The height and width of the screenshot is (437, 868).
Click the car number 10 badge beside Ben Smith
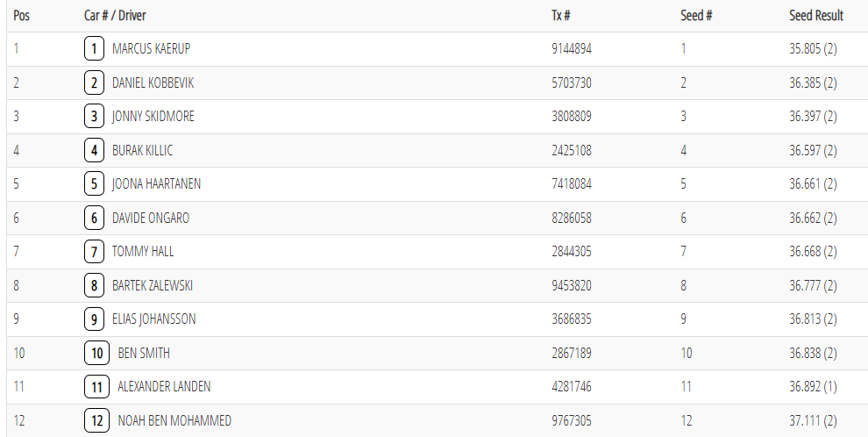tap(96, 354)
